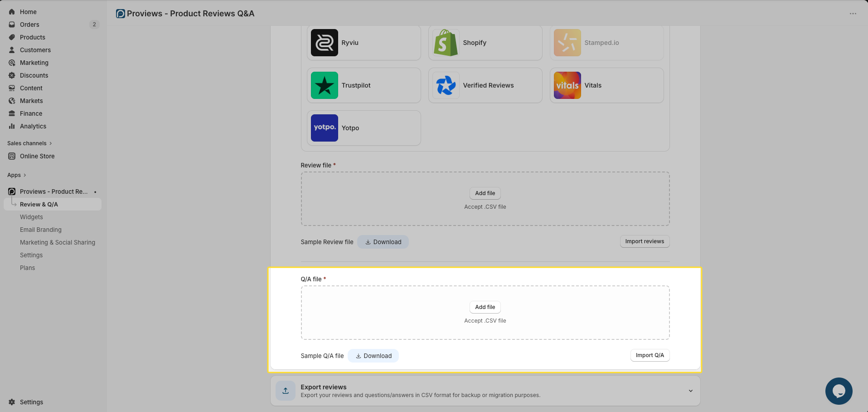Open the three-dot more options menu

pos(853,14)
